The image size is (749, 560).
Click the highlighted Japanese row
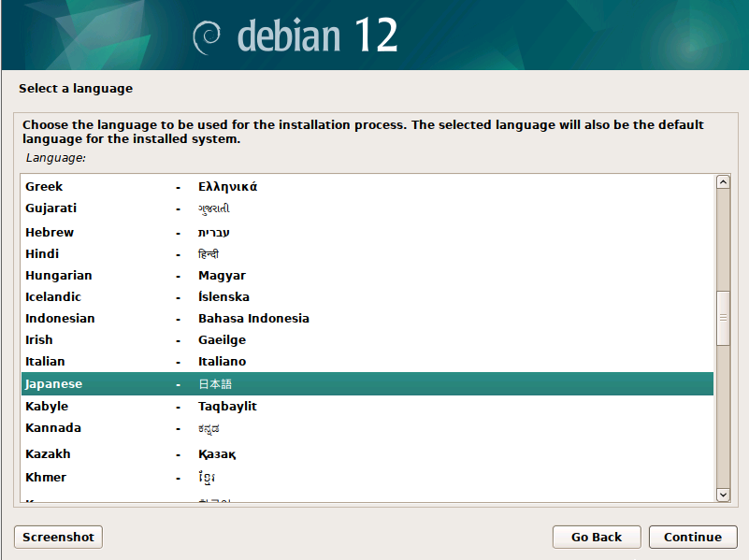click(x=367, y=384)
